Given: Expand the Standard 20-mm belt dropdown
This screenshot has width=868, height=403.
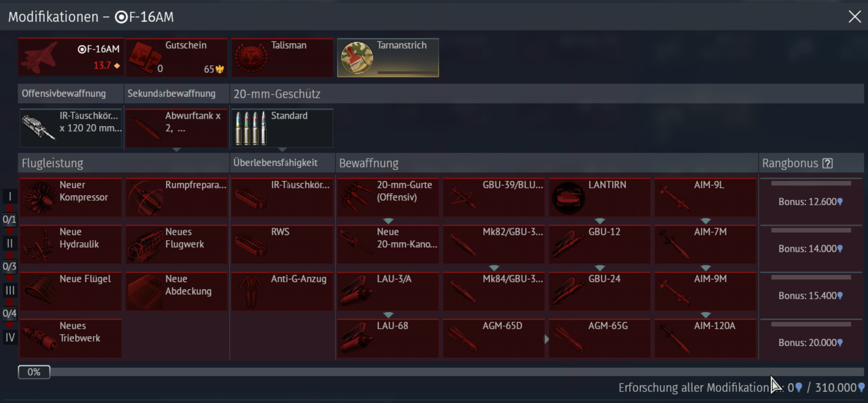Looking at the screenshot, I should point(282,150).
